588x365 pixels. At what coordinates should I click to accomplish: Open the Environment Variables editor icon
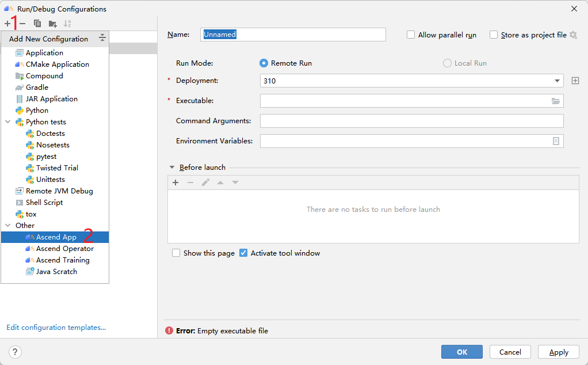click(556, 141)
